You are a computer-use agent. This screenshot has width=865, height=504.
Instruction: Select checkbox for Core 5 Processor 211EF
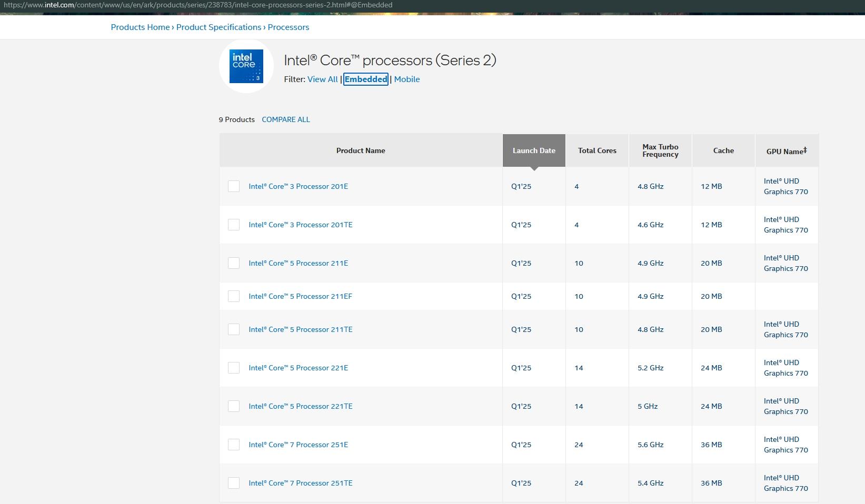click(234, 296)
